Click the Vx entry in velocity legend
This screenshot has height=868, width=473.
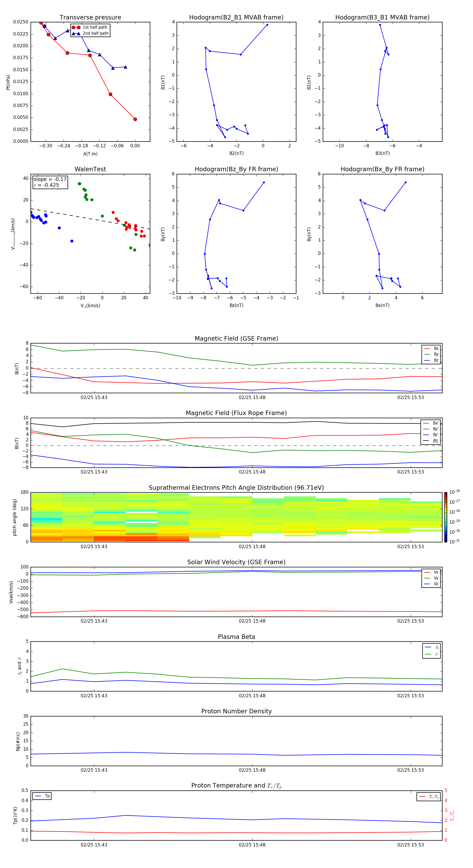click(431, 573)
